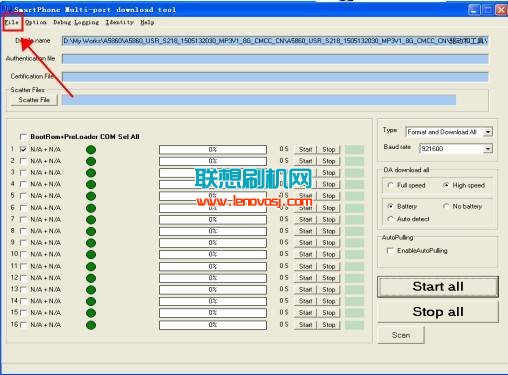Click Start button for port 14
508x375 pixels.
(305, 301)
